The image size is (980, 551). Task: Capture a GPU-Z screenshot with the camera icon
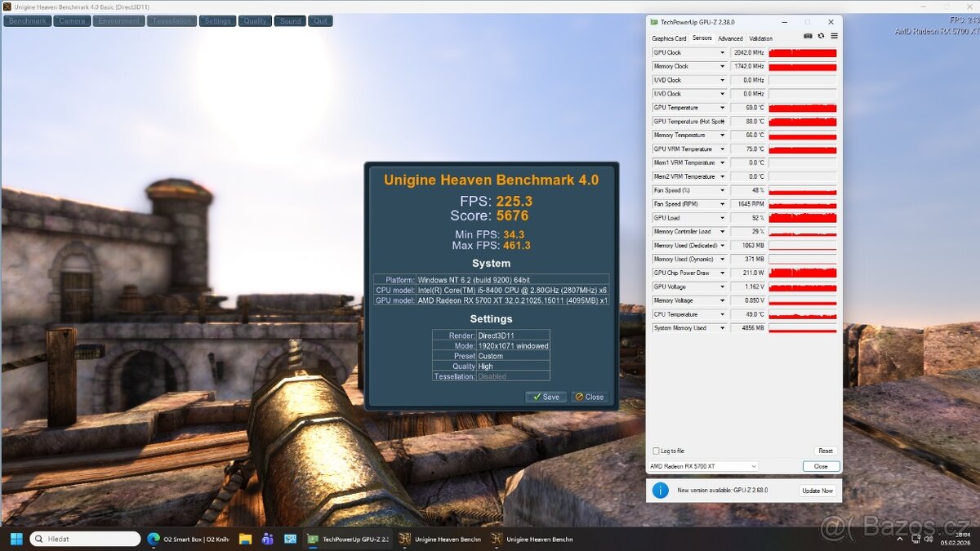(808, 36)
